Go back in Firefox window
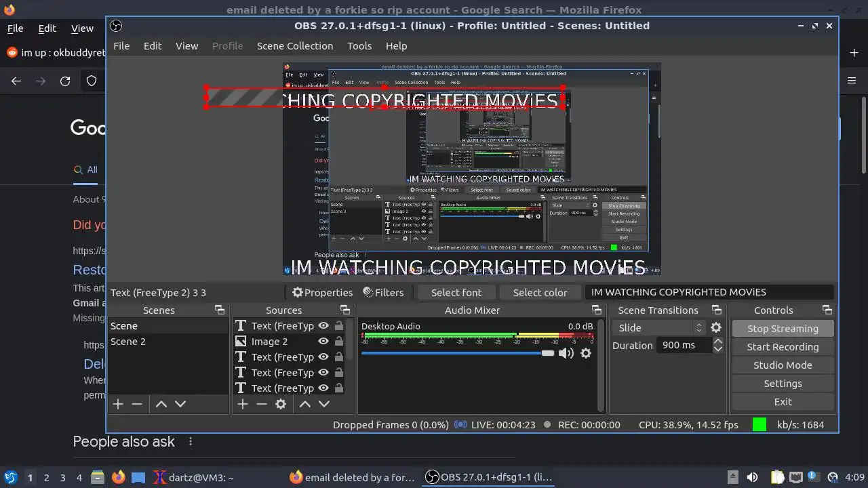This screenshot has height=488, width=868. [x=16, y=81]
